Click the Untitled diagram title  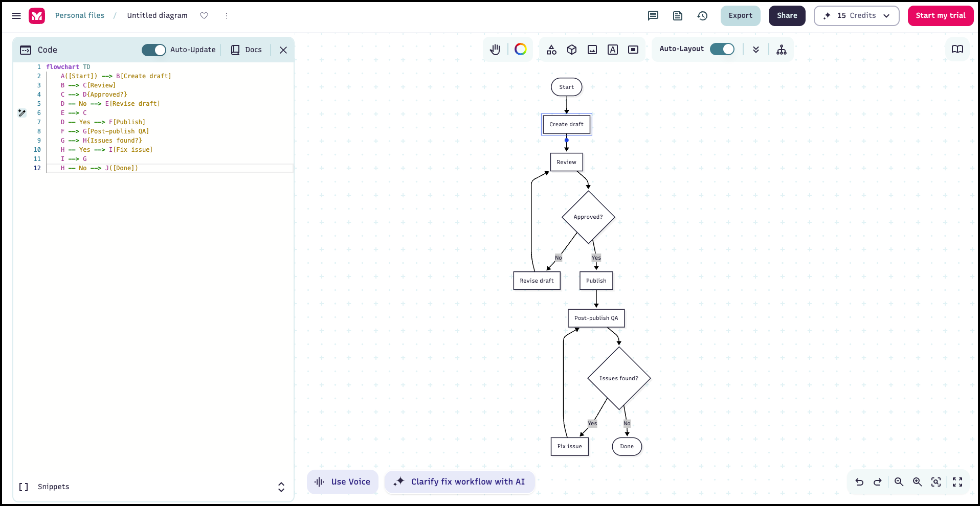pos(158,16)
